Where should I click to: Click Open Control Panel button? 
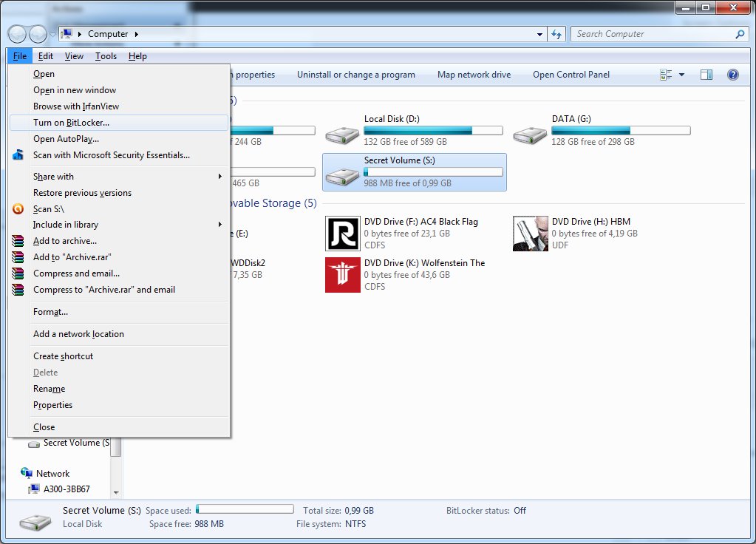571,75
